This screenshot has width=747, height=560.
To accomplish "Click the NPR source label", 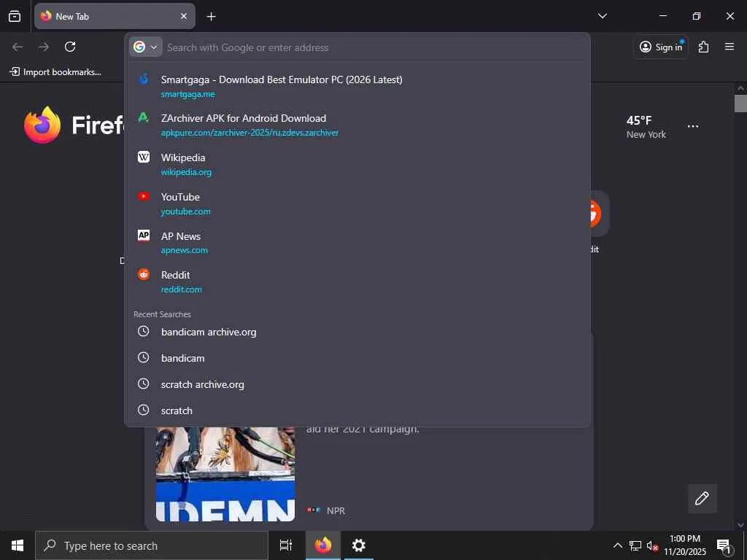I will (x=336, y=511).
